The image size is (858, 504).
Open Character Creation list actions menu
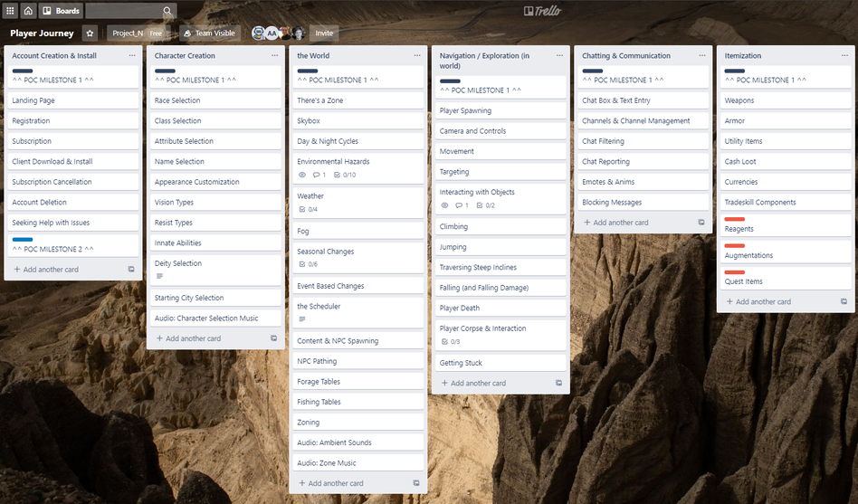tap(274, 56)
